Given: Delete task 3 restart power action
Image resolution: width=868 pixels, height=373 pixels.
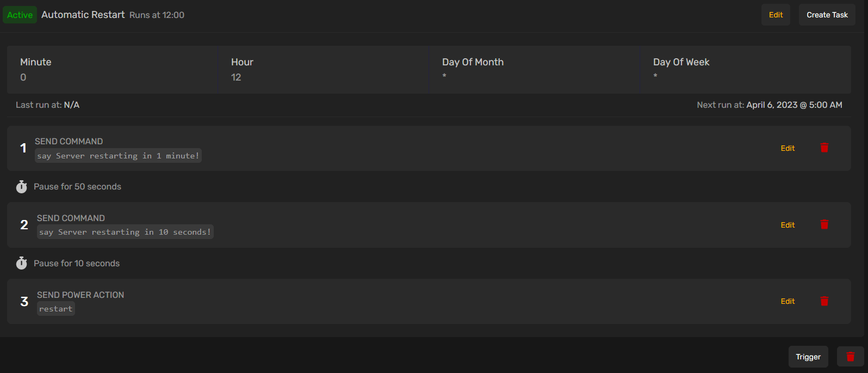Looking at the screenshot, I should point(824,301).
